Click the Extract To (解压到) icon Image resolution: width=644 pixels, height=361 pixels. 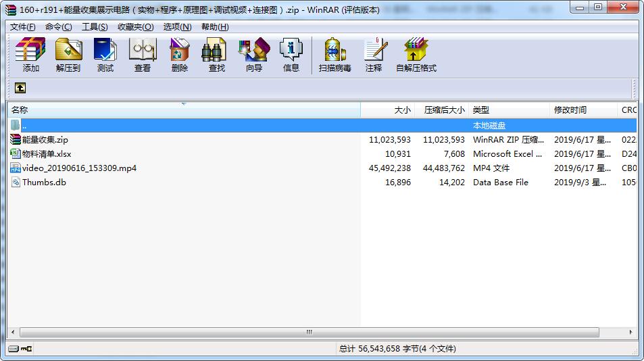tap(68, 55)
